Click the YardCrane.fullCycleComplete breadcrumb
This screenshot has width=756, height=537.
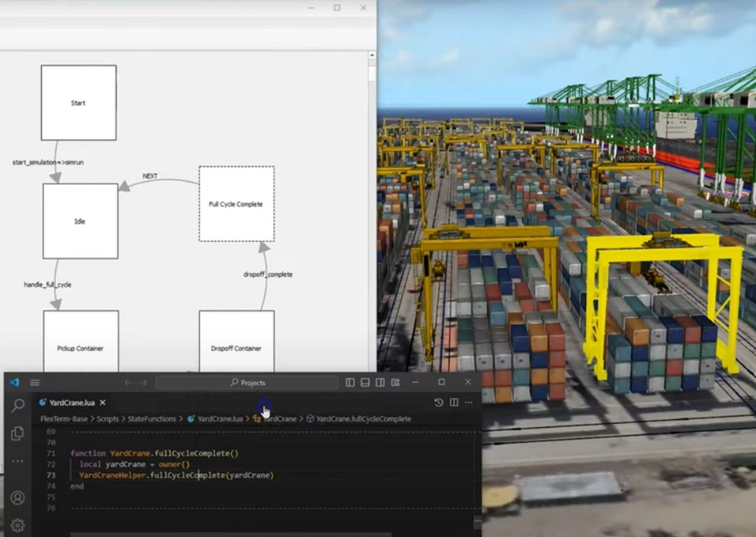pyautogui.click(x=362, y=419)
